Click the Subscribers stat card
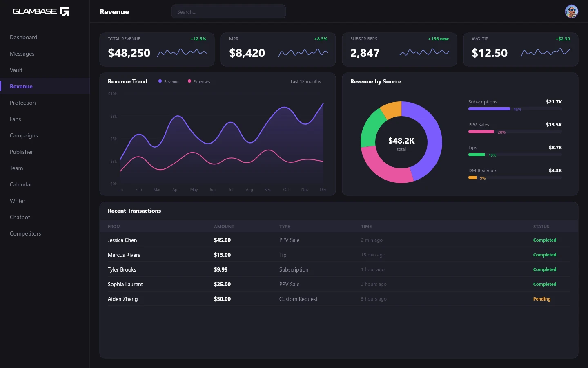The image size is (588, 368). (x=399, y=49)
